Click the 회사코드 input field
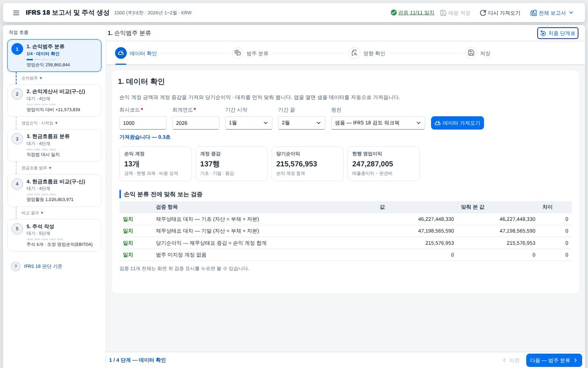 pos(143,123)
